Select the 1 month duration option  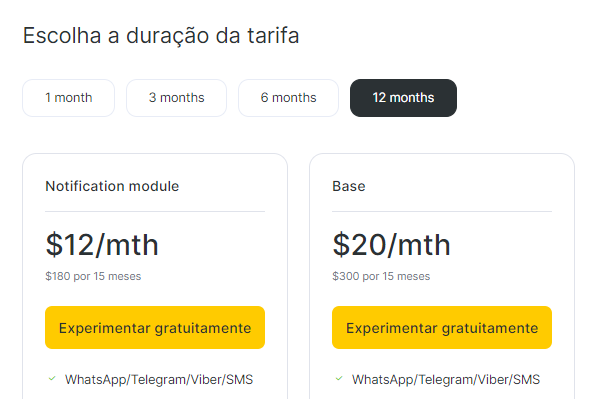point(68,98)
